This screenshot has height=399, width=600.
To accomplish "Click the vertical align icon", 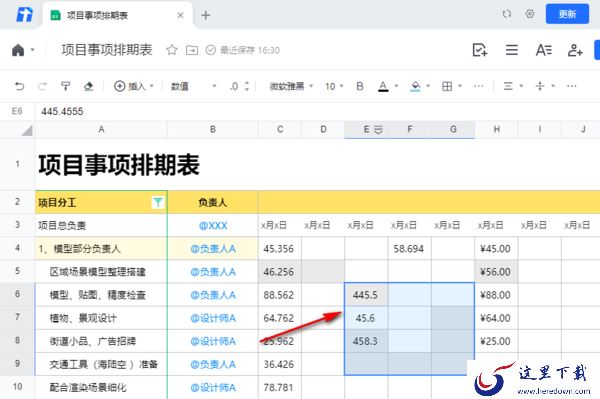I will [540, 86].
